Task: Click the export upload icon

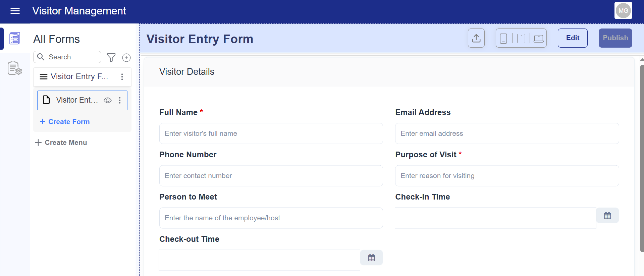Action: coord(476,38)
